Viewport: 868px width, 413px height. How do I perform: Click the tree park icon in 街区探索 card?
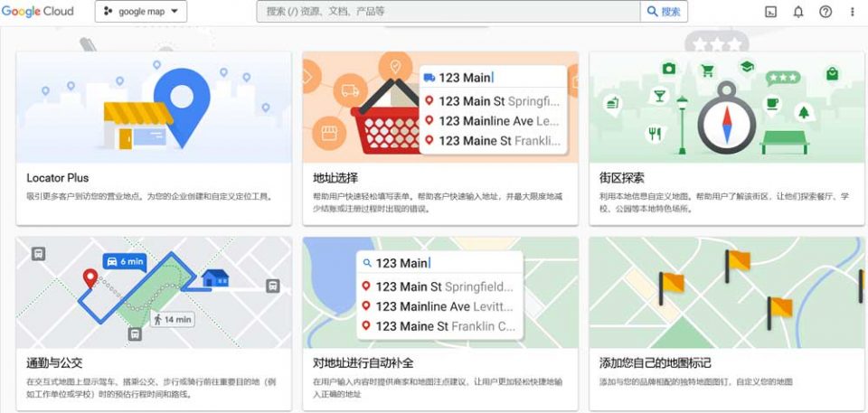(x=803, y=113)
